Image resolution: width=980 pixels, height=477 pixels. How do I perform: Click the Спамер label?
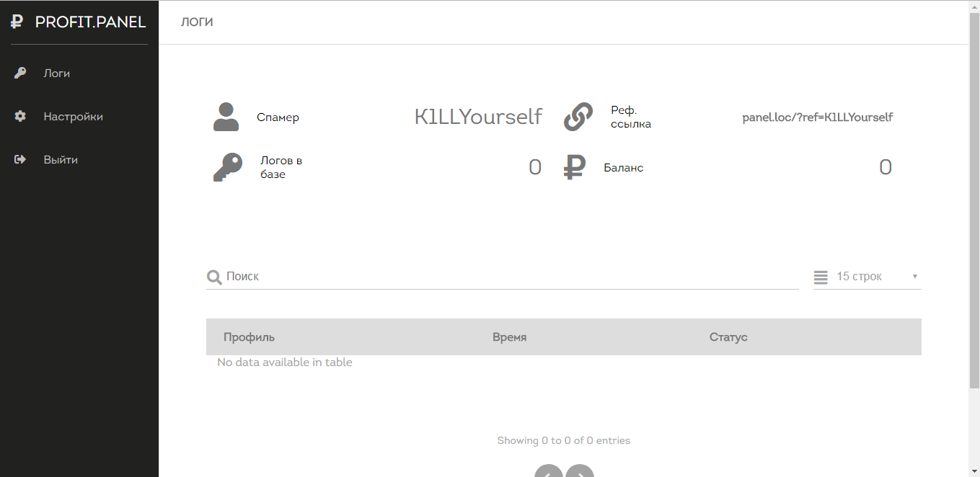pyautogui.click(x=278, y=117)
